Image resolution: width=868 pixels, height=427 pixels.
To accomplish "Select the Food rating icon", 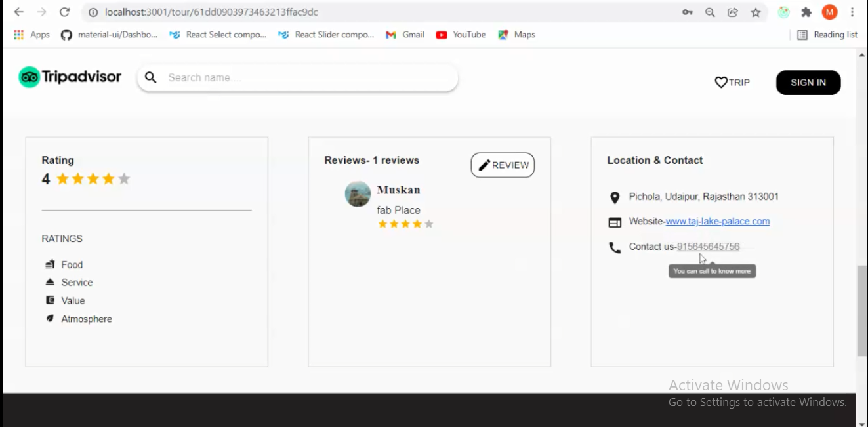I will click(x=50, y=264).
